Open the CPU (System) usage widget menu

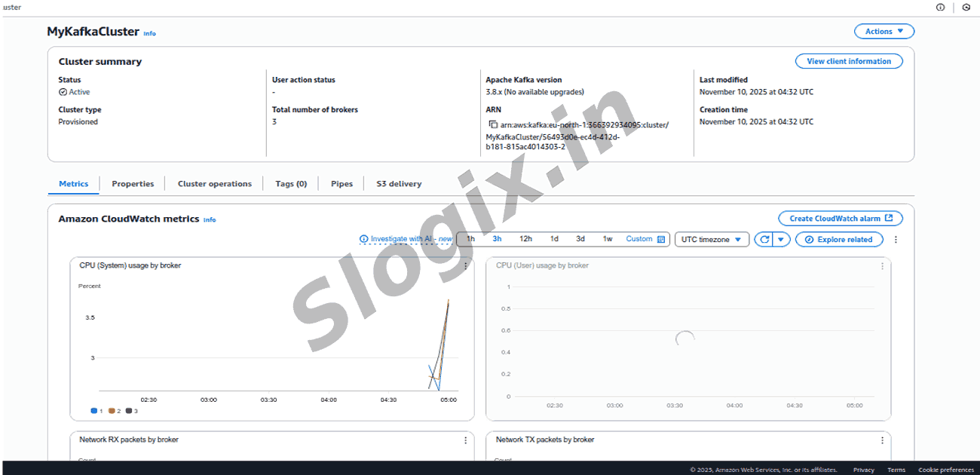coord(466,265)
